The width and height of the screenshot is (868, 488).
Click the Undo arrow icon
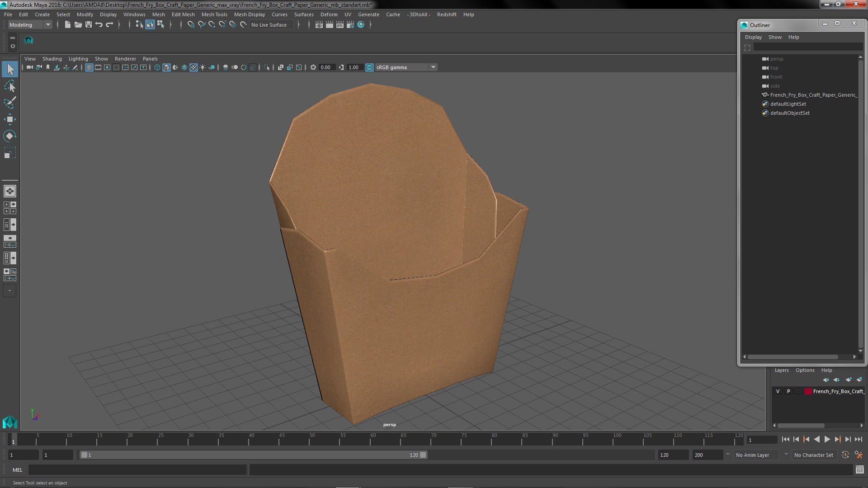(99, 25)
